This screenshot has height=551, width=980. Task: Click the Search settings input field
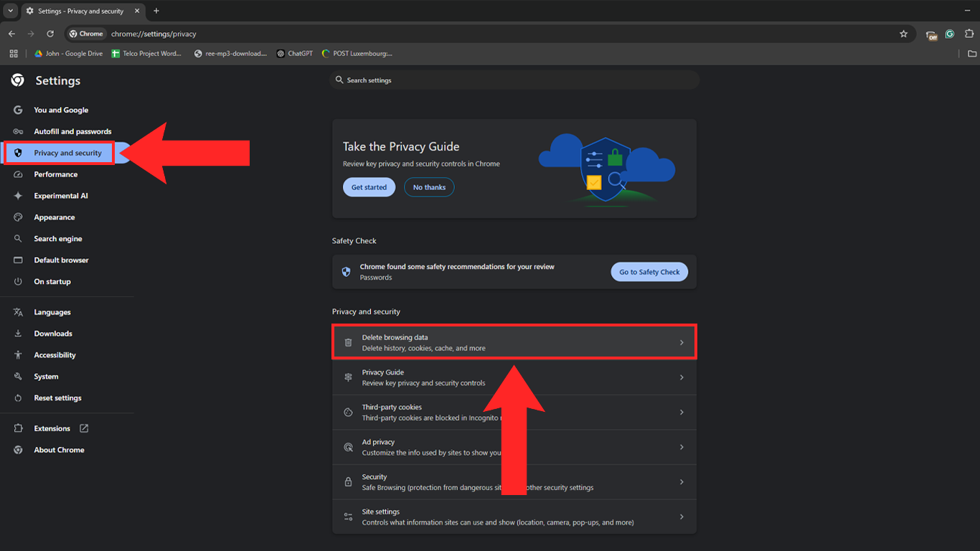tap(514, 80)
